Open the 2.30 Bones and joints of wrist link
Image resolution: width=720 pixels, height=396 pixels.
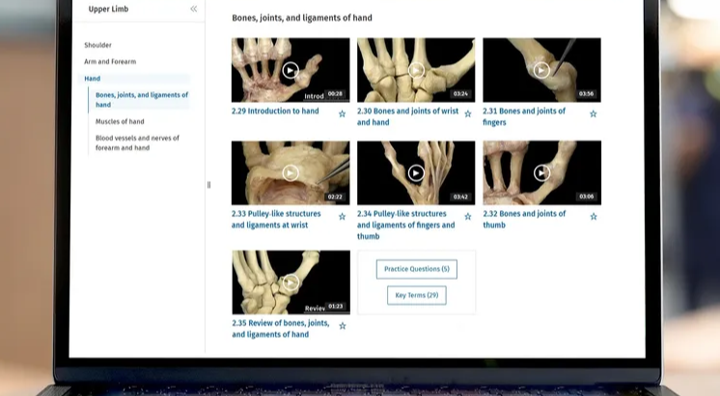pos(408,117)
